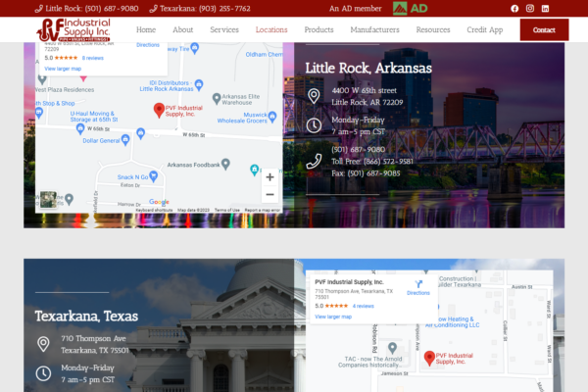Select the U-Haul Moving & Storage marker
The width and height of the screenshot is (588, 392).
coord(80,129)
